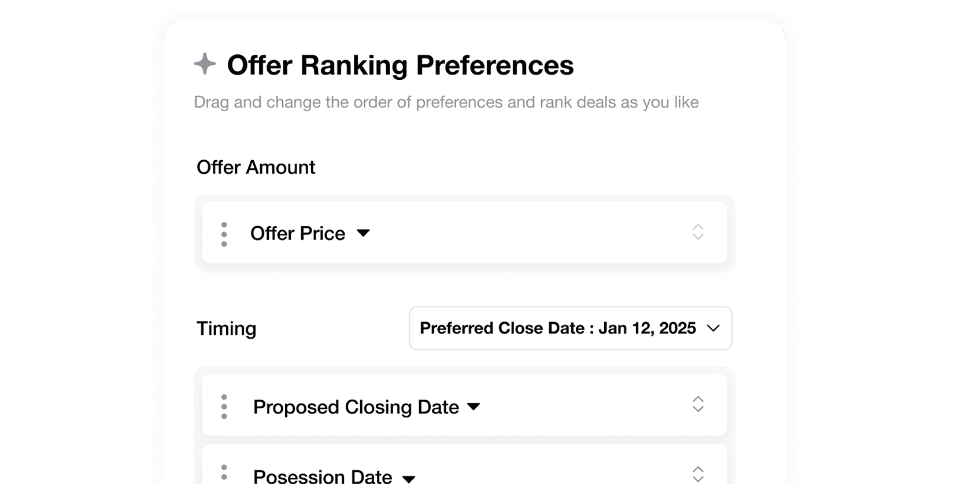Grab the drag handle on Posession Date row
The width and height of the screenshot is (980, 484).
tap(224, 473)
